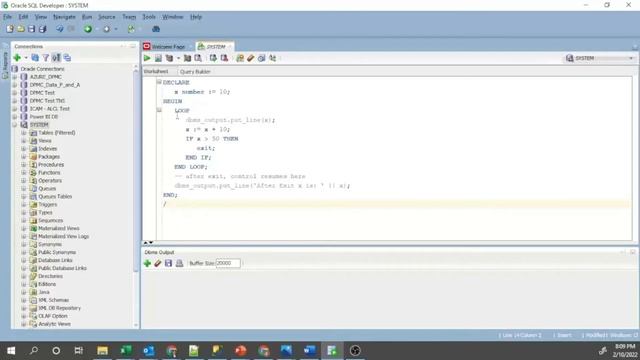Click the Buffer Size input field
Viewport: 640px width, 360px height.
click(228, 263)
